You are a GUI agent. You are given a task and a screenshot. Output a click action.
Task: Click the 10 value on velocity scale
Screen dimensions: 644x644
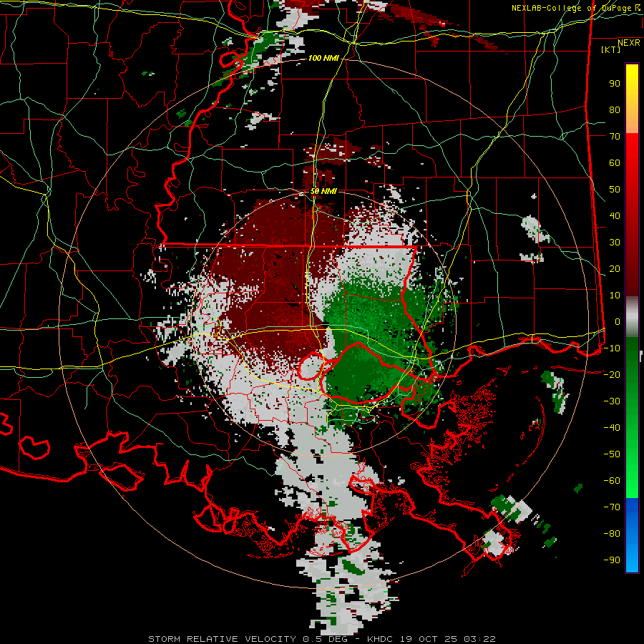point(615,296)
